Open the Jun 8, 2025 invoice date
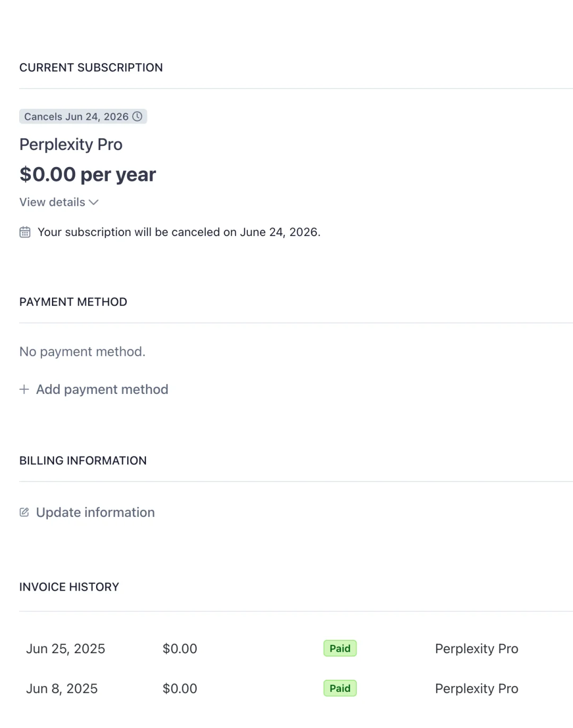 62,688
